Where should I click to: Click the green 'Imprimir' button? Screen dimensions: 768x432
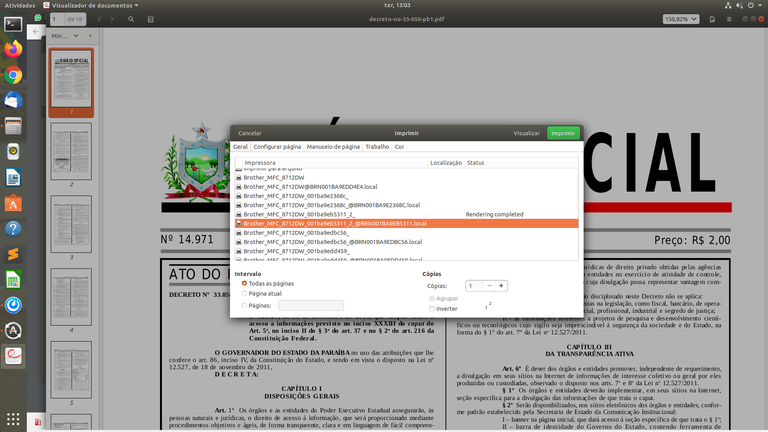(563, 133)
